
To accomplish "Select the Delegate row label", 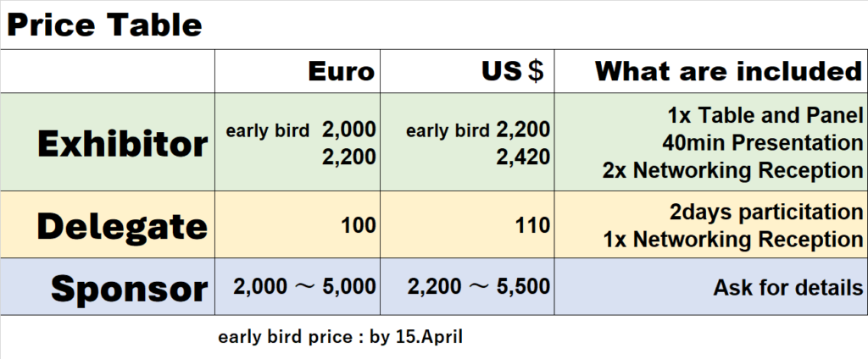I will pyautogui.click(x=122, y=226).
